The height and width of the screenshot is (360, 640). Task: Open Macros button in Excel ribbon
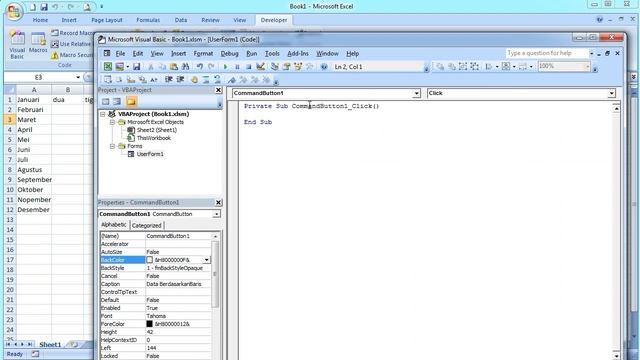38,42
